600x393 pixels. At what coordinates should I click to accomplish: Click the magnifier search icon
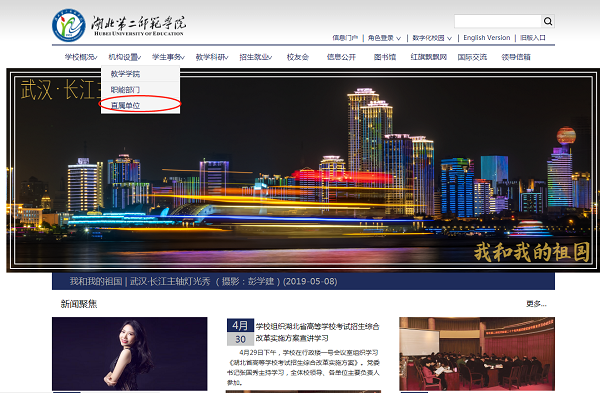coord(548,21)
